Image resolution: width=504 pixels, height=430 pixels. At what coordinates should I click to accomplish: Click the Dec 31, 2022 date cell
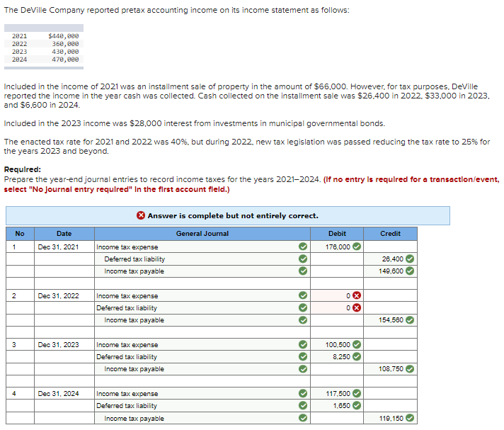point(64,295)
